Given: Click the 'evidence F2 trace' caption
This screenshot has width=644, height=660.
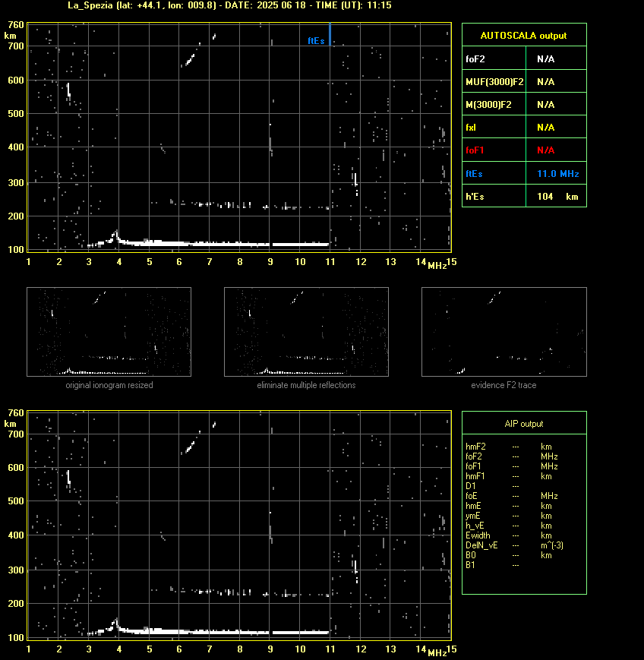Looking at the screenshot, I should pyautogui.click(x=504, y=385).
